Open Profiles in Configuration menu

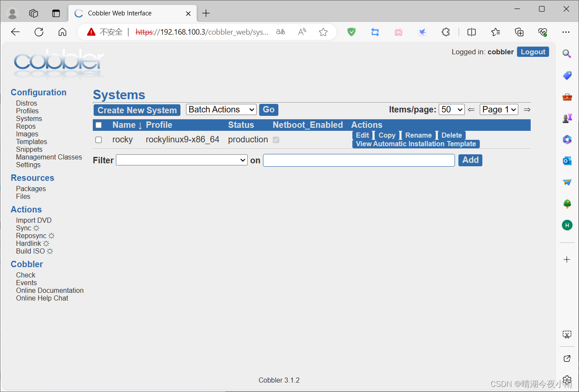27,111
